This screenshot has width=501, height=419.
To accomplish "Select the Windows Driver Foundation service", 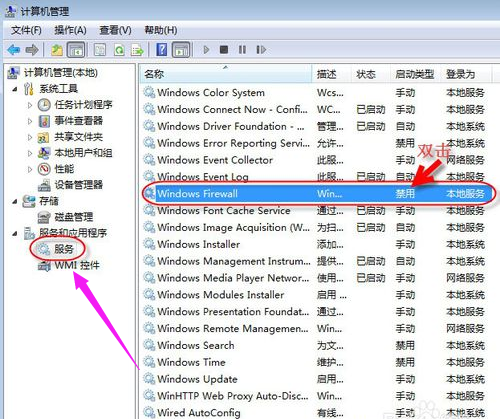I will [315, 126].
